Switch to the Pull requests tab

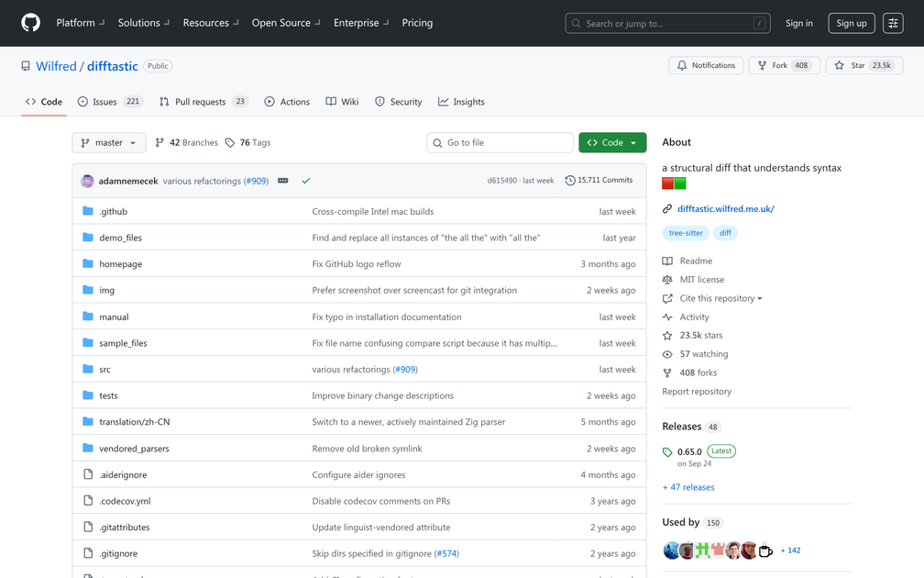203,102
